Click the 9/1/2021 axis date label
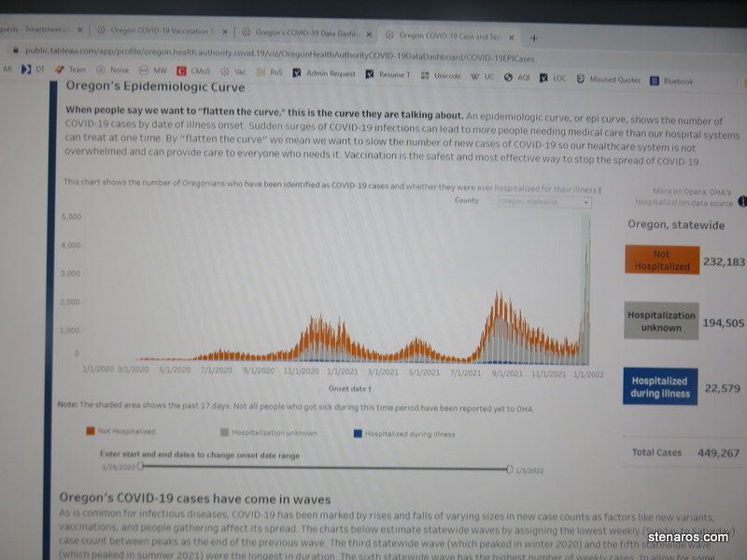 507,373
